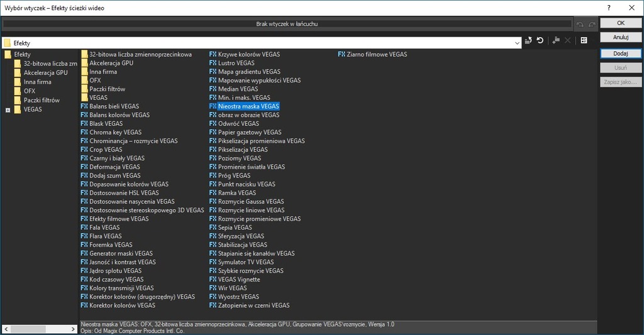Select Paczki filtrów in the left tree
The image size is (644, 335).
click(42, 100)
